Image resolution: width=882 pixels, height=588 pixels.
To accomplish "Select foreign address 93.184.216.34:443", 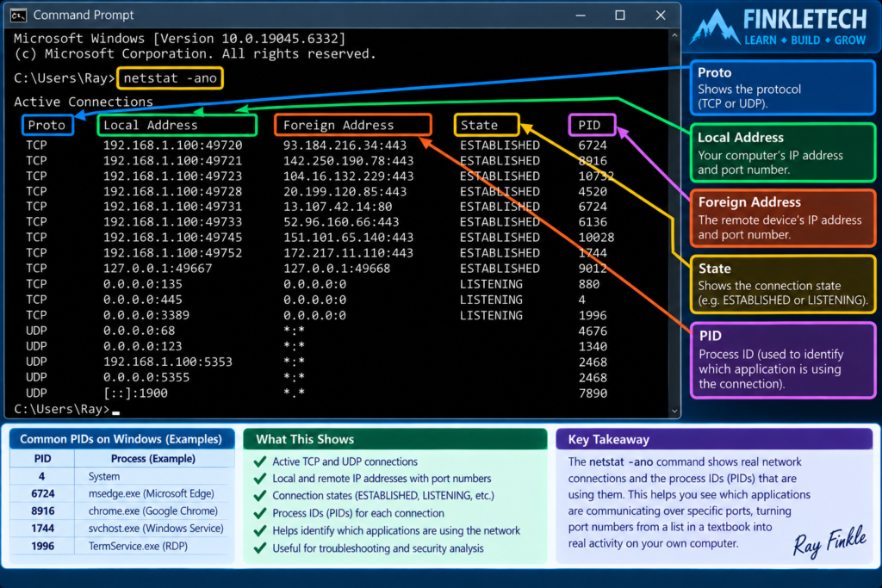I will (345, 145).
